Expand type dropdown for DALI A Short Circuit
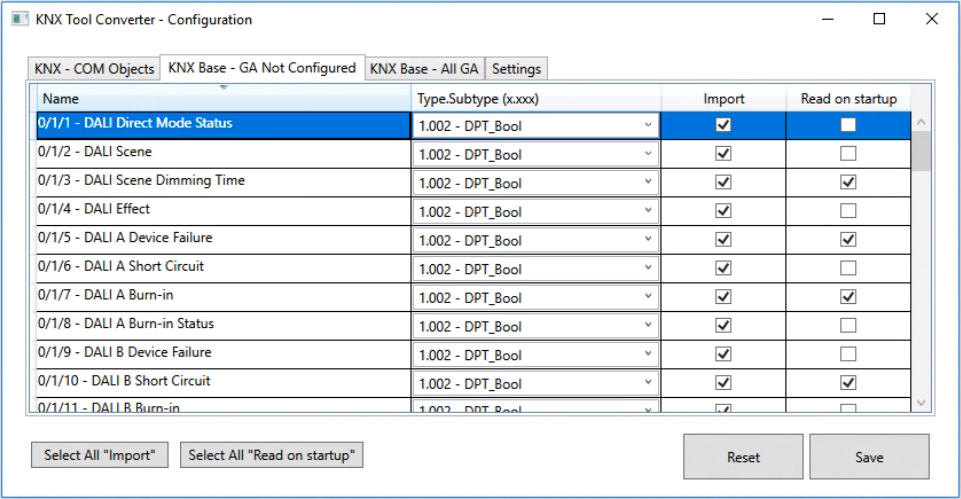 648,269
